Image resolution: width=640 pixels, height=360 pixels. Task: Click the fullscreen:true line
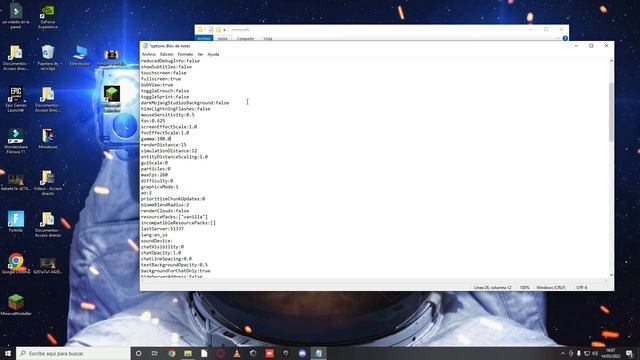(x=161, y=79)
